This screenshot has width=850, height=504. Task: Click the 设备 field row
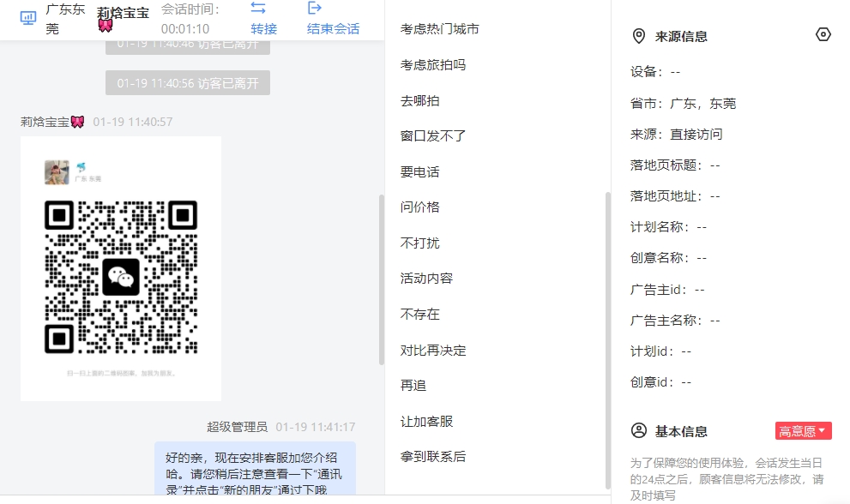(654, 72)
